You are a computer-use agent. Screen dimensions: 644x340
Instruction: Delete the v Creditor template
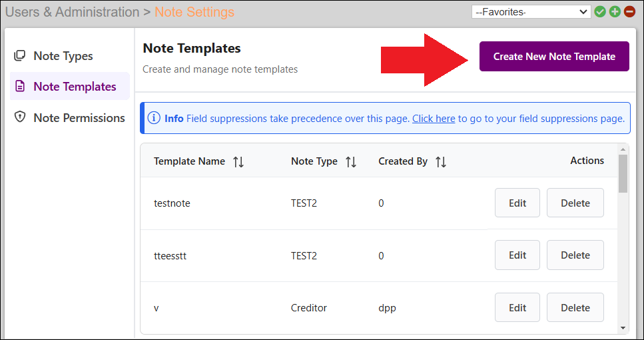click(575, 307)
